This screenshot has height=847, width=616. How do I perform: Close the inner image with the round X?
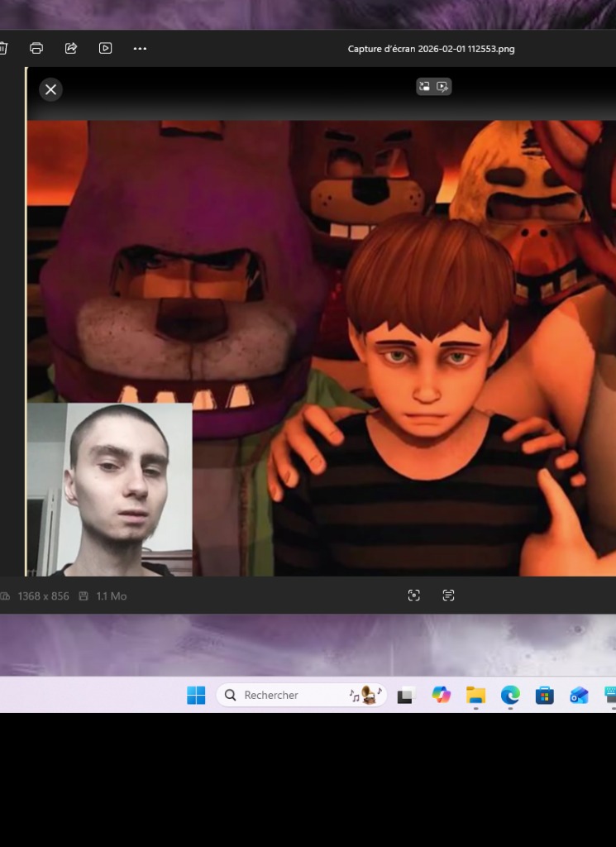[50, 89]
